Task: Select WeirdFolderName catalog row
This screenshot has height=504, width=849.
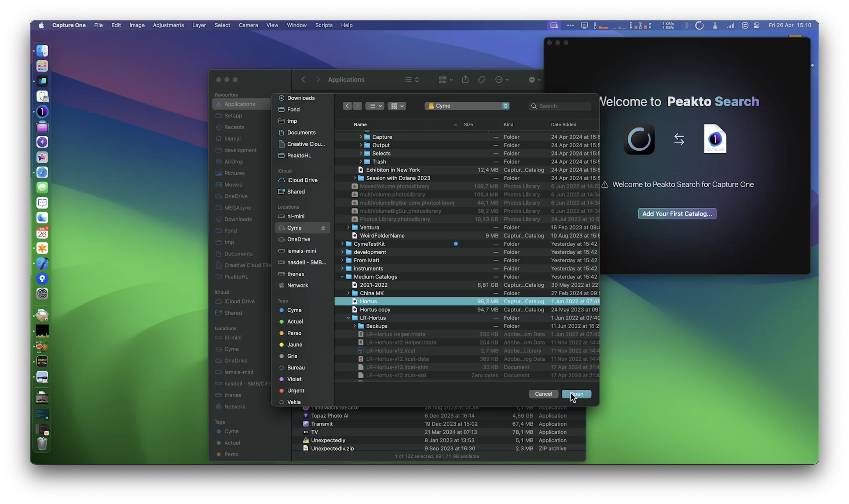Action: (x=467, y=236)
